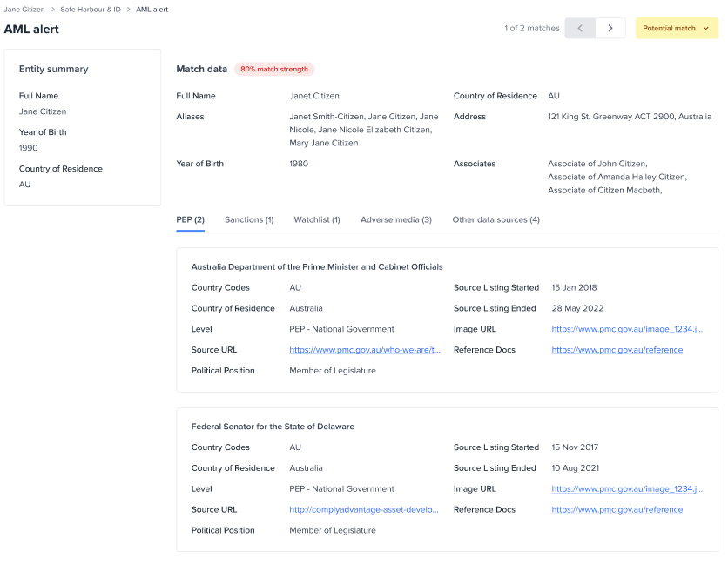This screenshot has height=565, width=728.
Task: Show the Adverse media (3) tab
Action: tap(396, 219)
